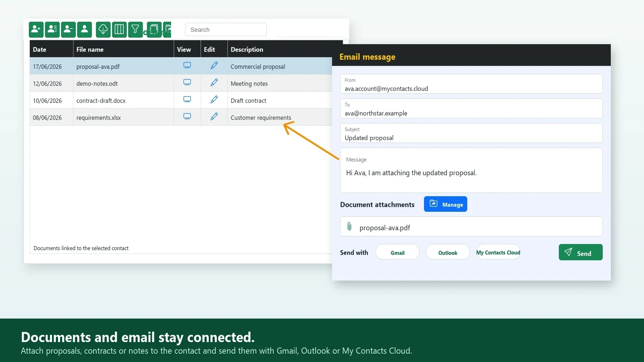Click Draft contract description
The image size is (644, 362).
249,101
